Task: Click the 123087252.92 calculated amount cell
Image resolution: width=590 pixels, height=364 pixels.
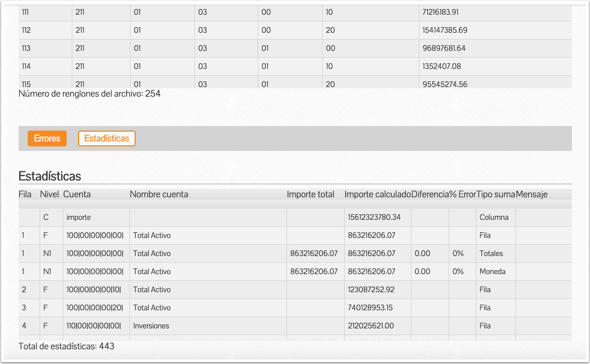Action: (x=370, y=289)
